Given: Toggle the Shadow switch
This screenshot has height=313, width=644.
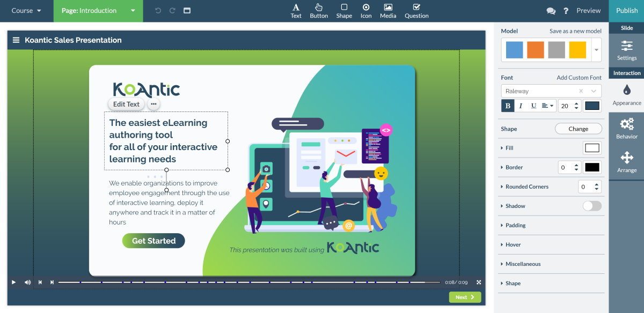Looking at the screenshot, I should pyautogui.click(x=592, y=206).
